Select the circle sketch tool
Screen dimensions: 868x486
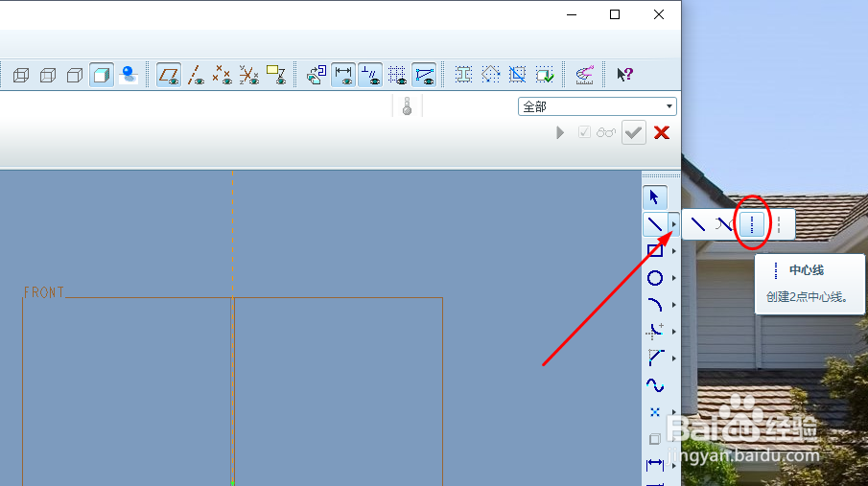[x=655, y=278]
